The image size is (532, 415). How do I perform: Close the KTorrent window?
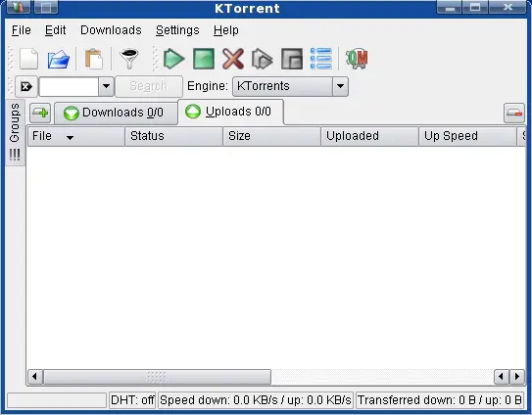[508, 7]
